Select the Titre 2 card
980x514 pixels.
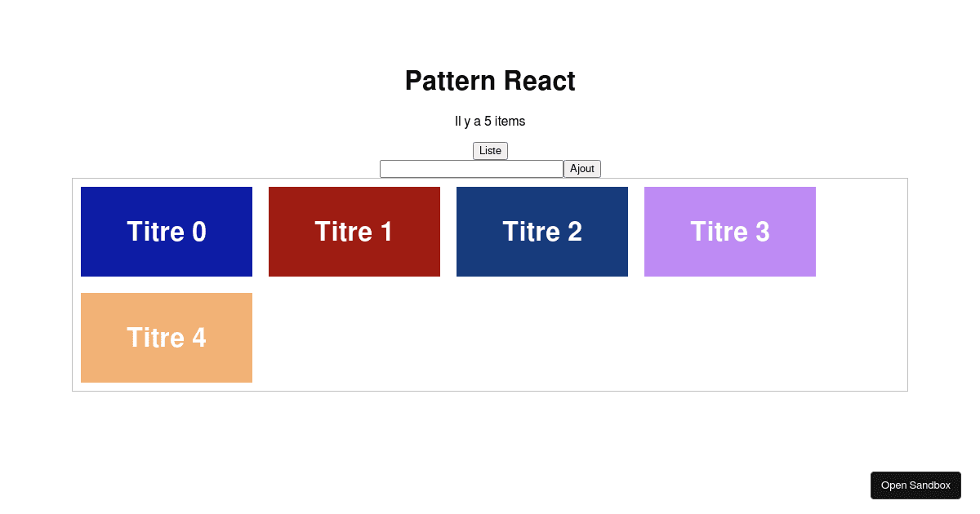pyautogui.click(x=542, y=232)
